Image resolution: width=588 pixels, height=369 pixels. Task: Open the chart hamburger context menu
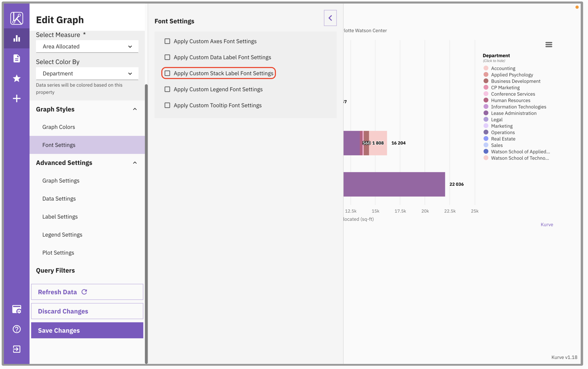549,45
